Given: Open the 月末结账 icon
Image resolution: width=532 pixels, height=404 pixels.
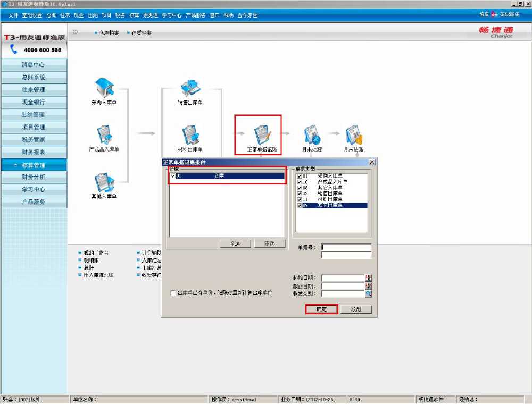Looking at the screenshot, I should click(x=354, y=134).
